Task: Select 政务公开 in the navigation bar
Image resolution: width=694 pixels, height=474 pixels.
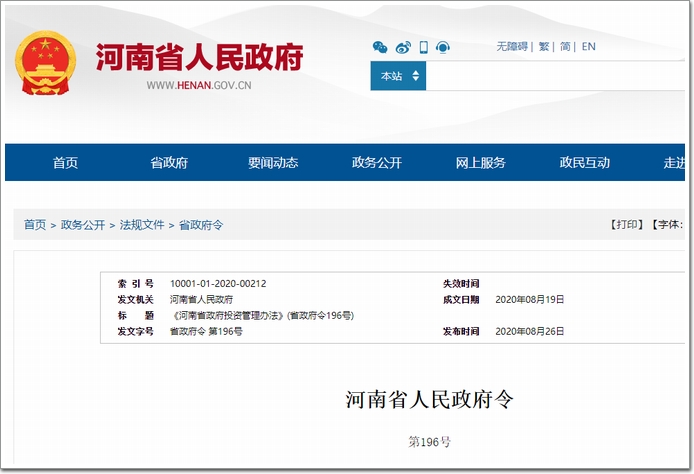Action: pyautogui.click(x=377, y=163)
